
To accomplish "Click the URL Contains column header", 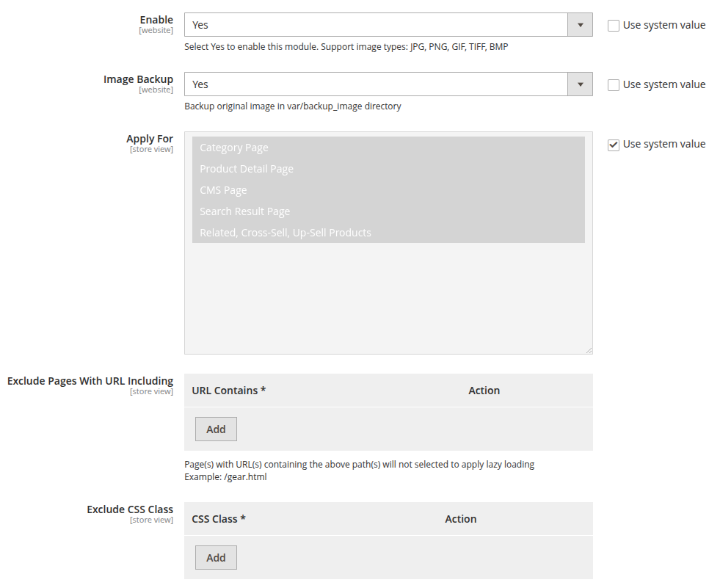I will (x=228, y=391).
